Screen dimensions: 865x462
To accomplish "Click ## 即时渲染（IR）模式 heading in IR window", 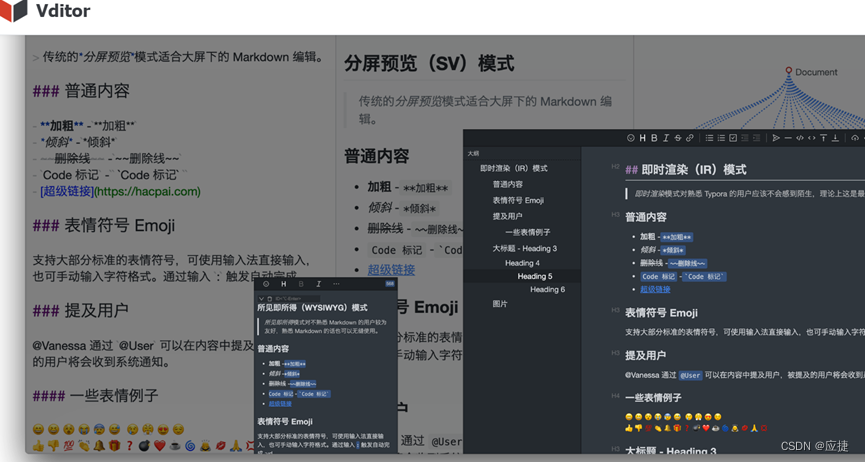I will (x=686, y=169).
